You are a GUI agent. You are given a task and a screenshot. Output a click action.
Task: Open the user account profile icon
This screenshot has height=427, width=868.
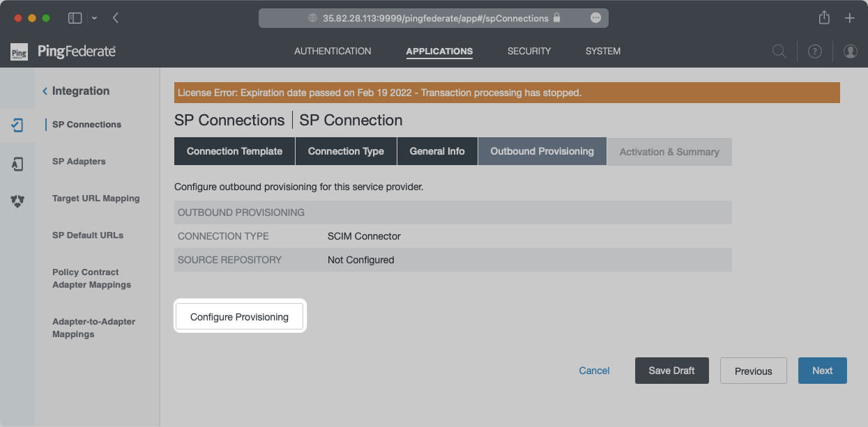850,52
